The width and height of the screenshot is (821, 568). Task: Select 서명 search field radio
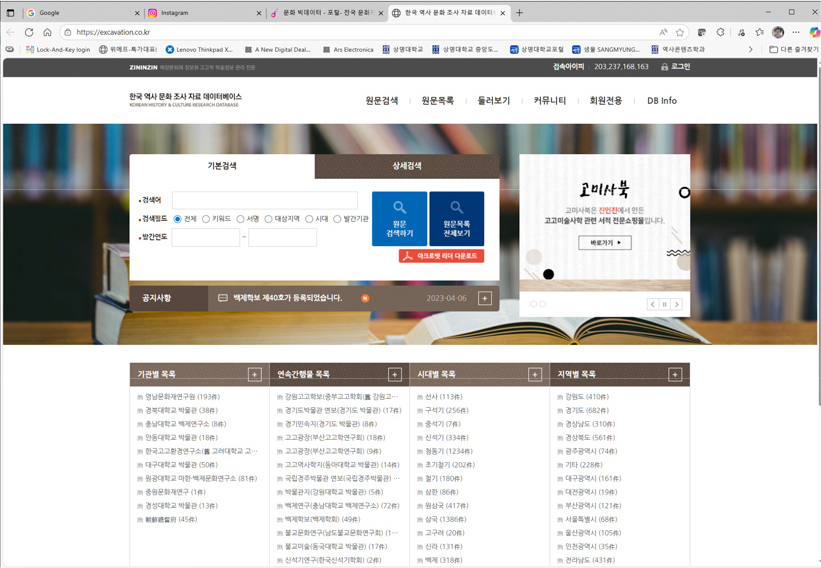pos(240,219)
